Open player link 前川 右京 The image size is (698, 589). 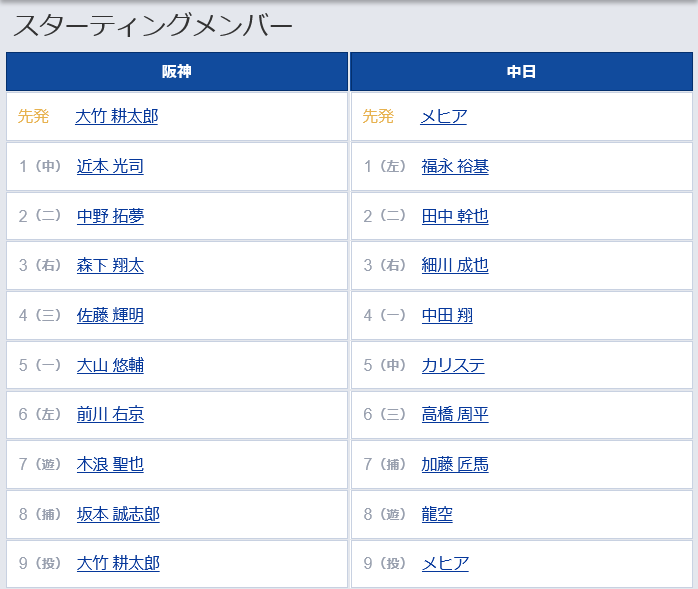(x=110, y=414)
